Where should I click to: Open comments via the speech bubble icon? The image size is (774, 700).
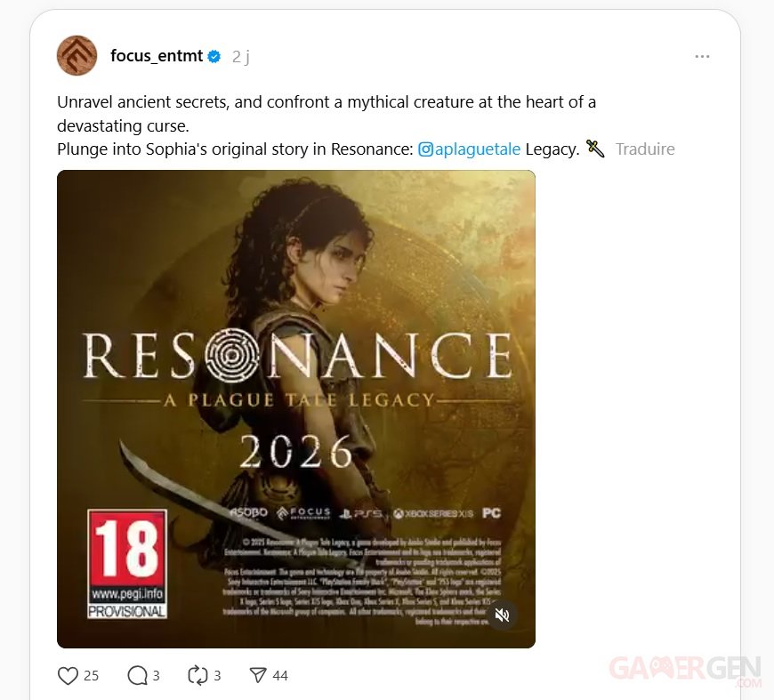pyautogui.click(x=137, y=675)
